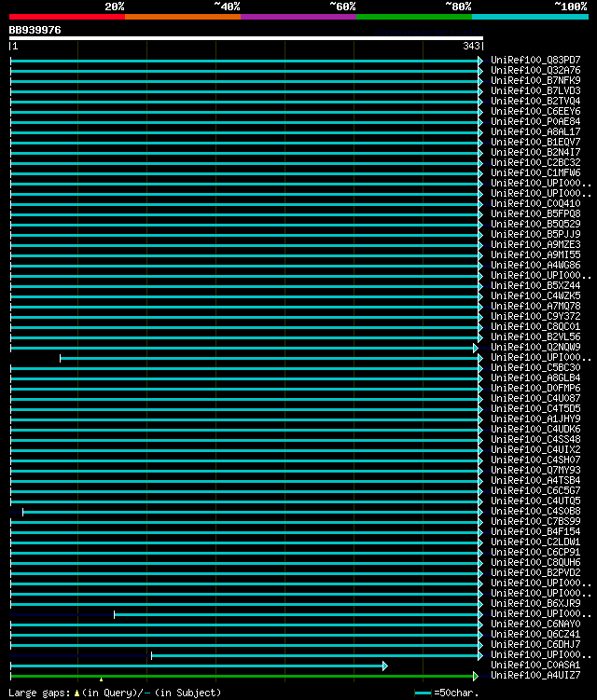Select the UniRef100_B5FPQ8 label

tap(535, 213)
